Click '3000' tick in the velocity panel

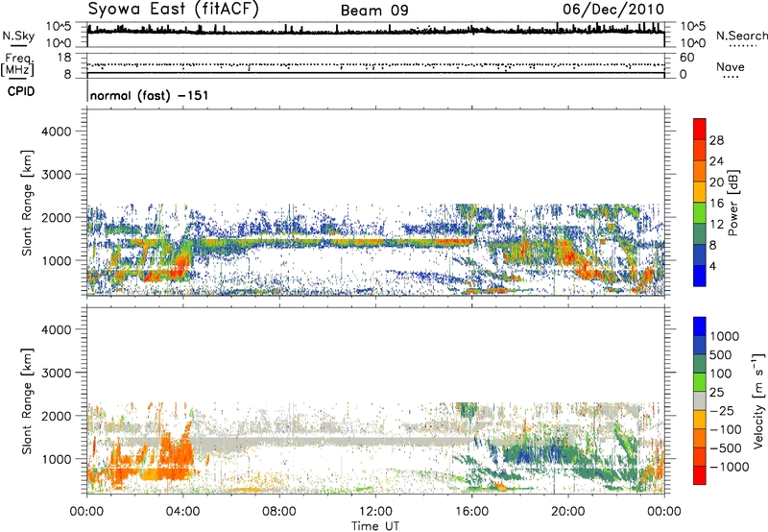(x=56, y=373)
